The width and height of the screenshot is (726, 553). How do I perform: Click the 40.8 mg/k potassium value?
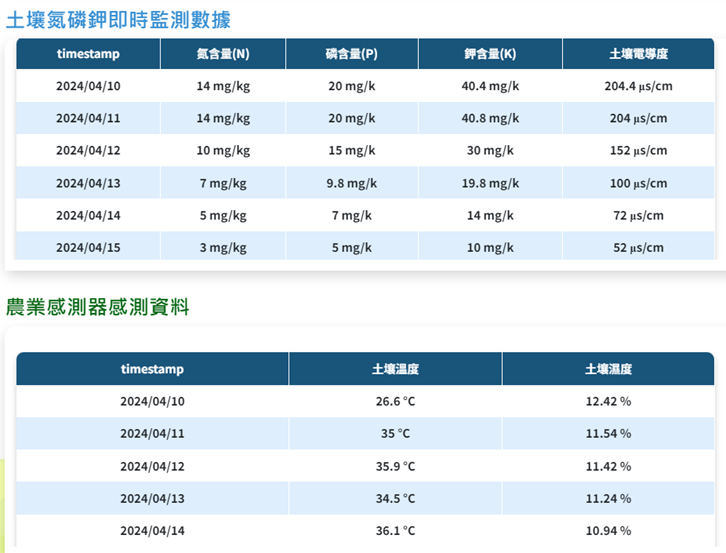pyautogui.click(x=490, y=118)
